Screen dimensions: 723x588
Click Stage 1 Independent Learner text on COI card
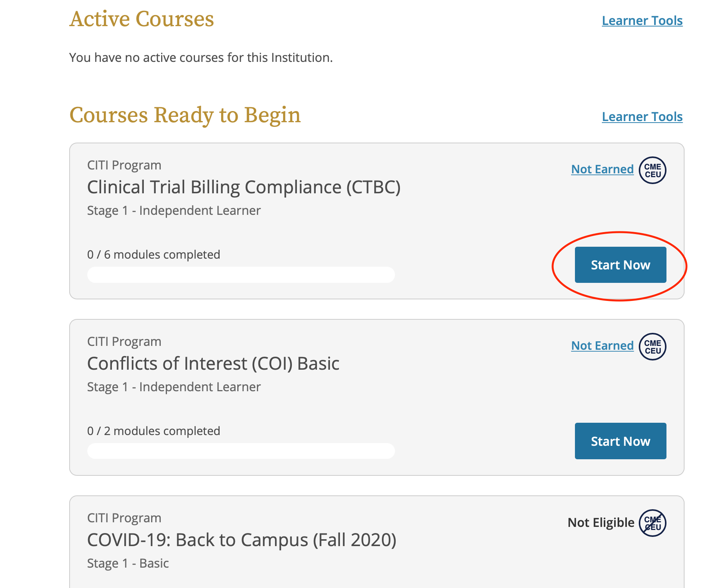tap(174, 387)
